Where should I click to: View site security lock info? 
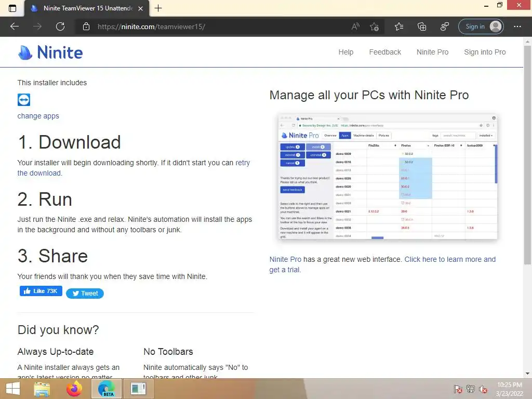point(86,26)
